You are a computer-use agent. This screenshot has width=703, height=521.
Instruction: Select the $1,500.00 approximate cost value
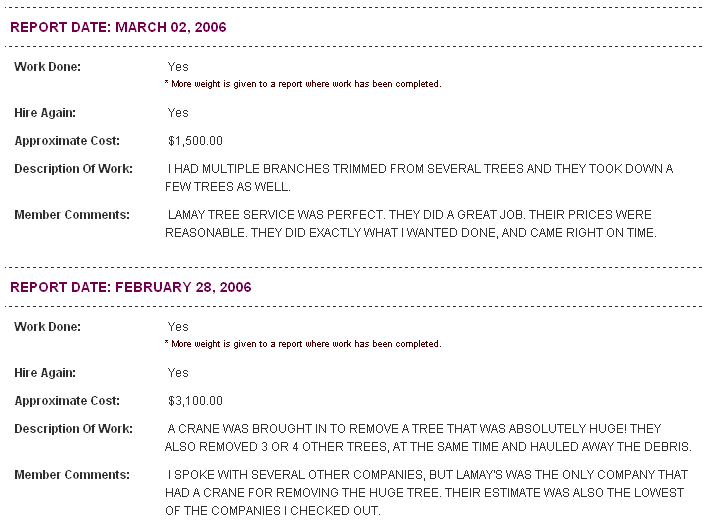point(195,141)
